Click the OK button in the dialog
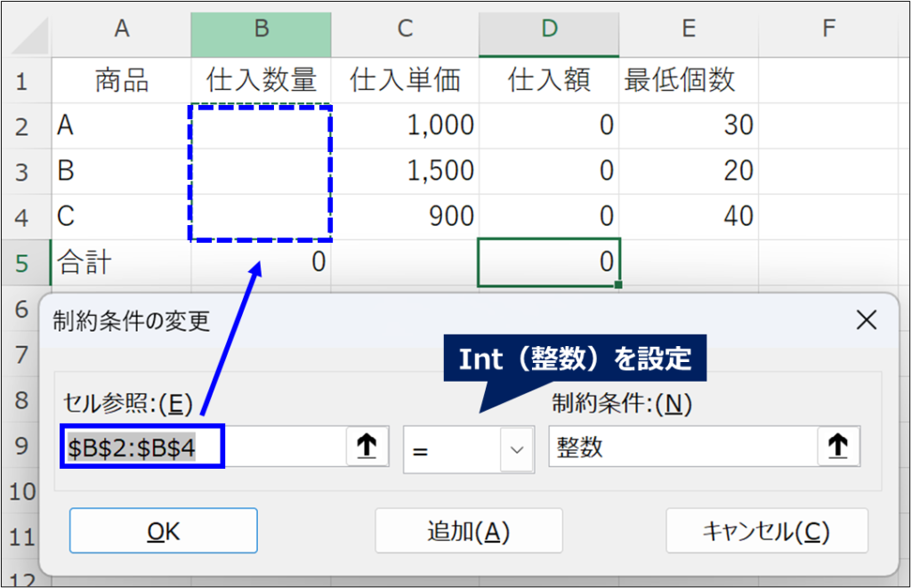This screenshot has height=588, width=911. (x=164, y=531)
